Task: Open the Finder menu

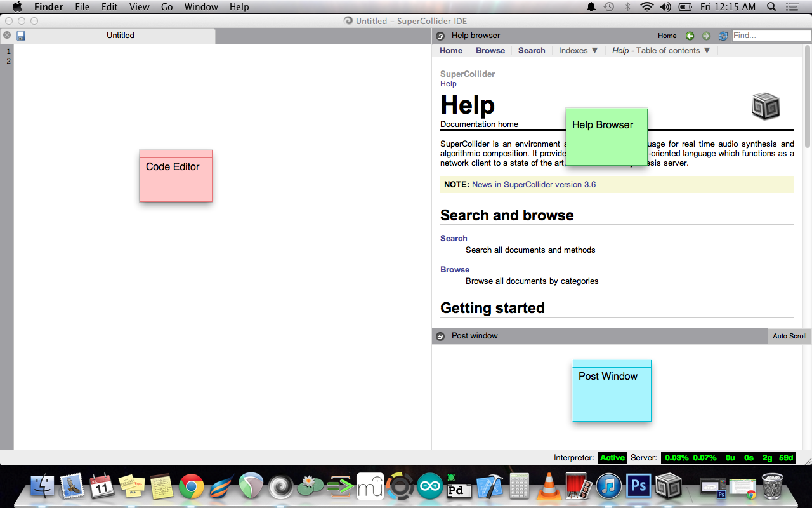Action: (x=49, y=7)
